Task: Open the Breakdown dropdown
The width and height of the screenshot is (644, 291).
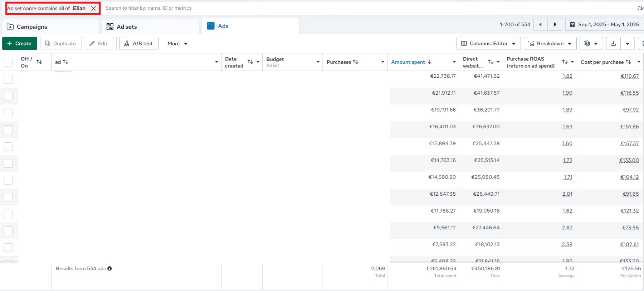Action: pos(550,43)
